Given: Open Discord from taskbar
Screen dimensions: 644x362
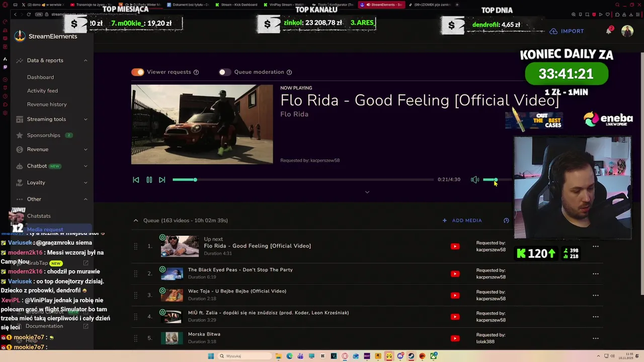Looking at the screenshot, I should point(400,356).
